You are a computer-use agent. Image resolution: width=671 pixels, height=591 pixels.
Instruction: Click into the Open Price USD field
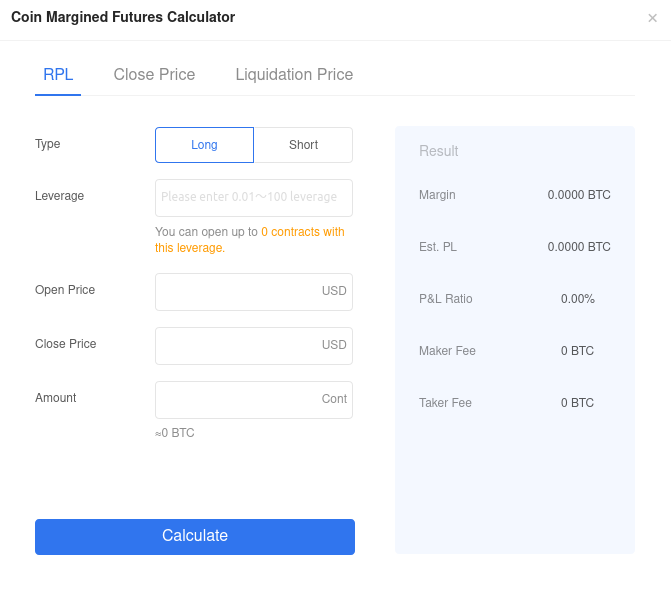pyautogui.click(x=254, y=292)
